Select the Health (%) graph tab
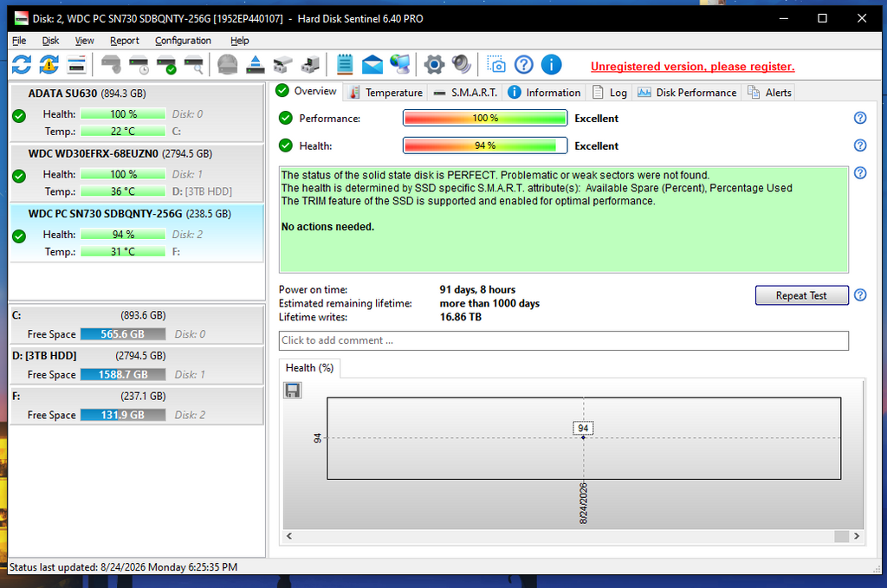Viewport: 887px width, 588px height. (x=309, y=368)
